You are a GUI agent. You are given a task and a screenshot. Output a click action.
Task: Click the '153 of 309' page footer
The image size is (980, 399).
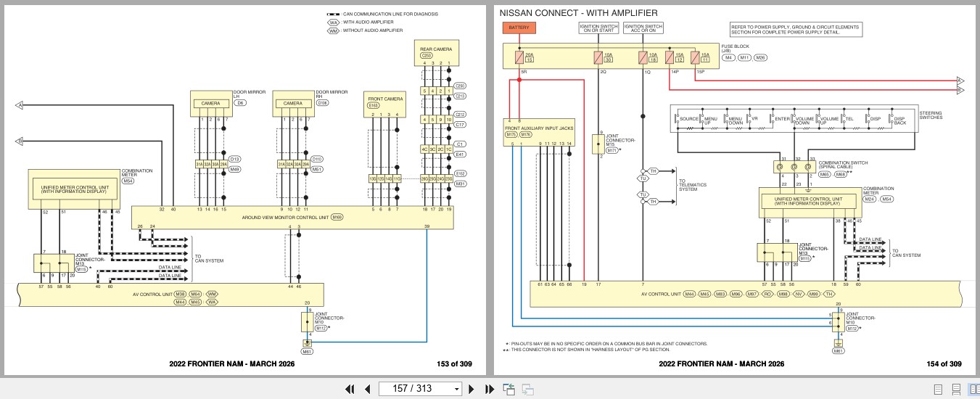pos(454,364)
